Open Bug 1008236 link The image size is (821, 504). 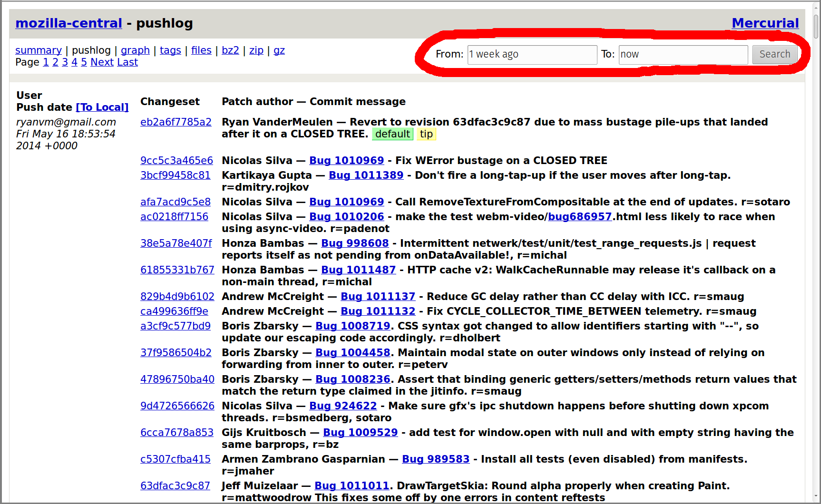tap(352, 379)
